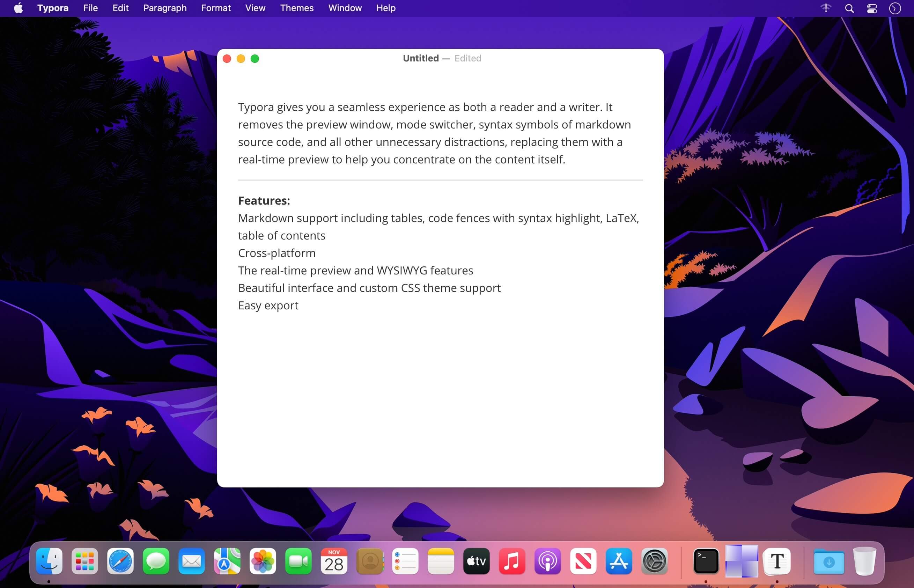Open the Format menu

pyautogui.click(x=216, y=8)
